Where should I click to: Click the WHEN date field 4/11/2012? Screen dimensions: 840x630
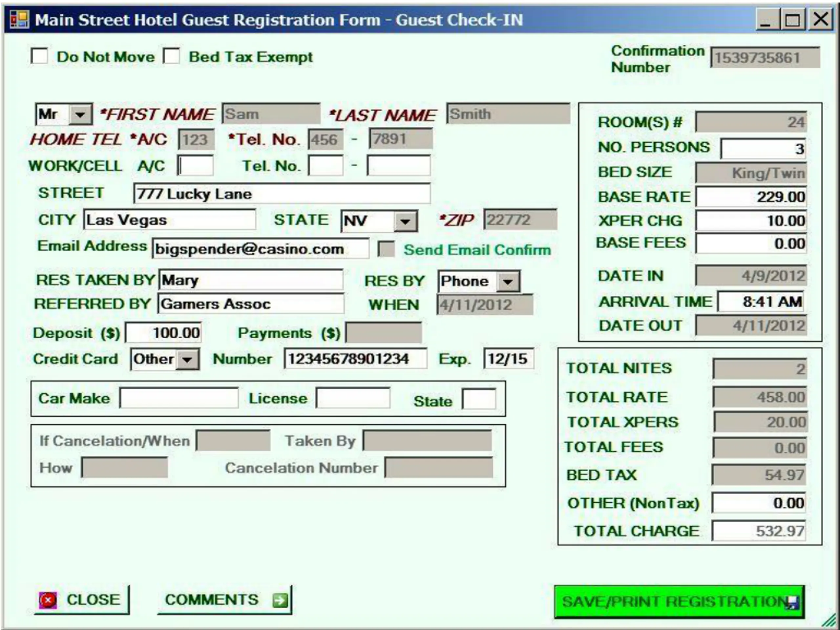(485, 304)
